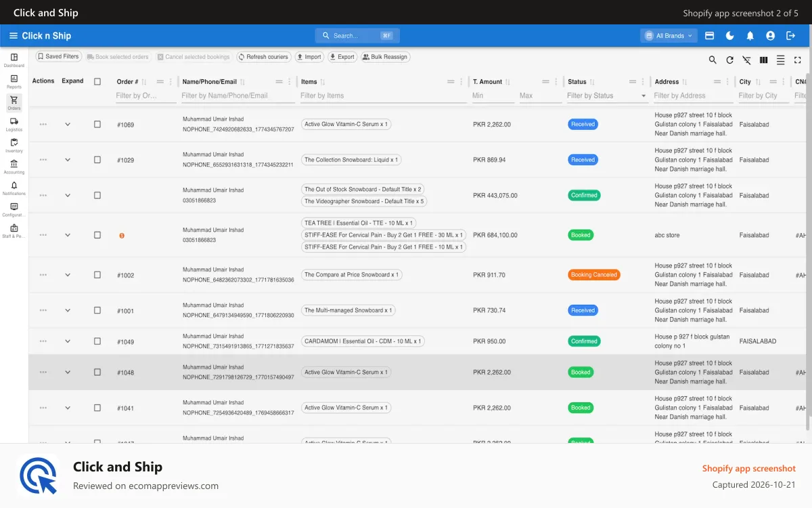Expand the row for order #1001

coord(68,310)
